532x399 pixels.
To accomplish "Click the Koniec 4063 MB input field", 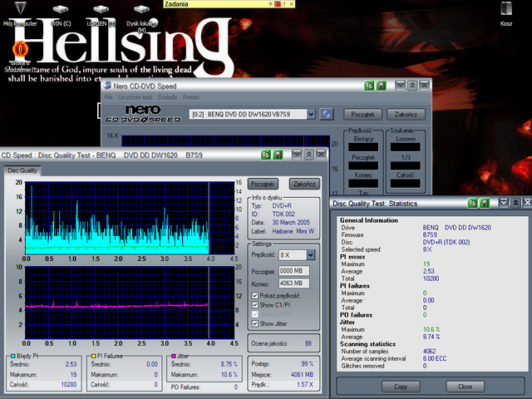I will coord(294,283).
